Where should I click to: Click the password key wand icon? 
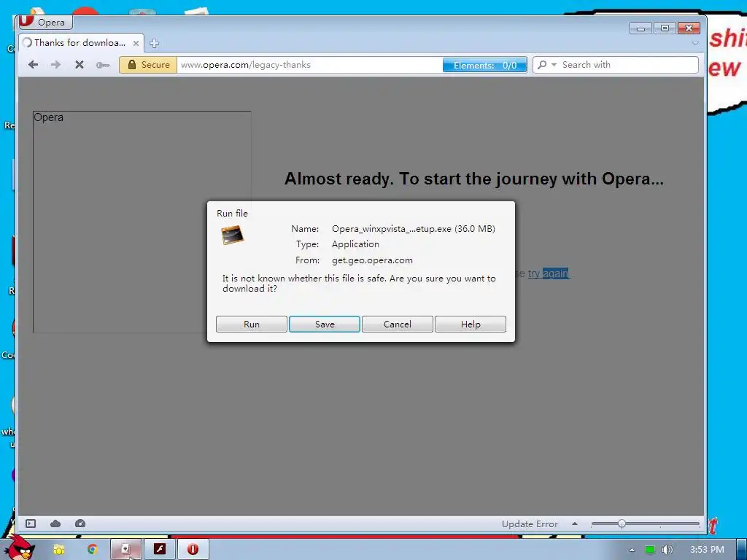pos(102,65)
